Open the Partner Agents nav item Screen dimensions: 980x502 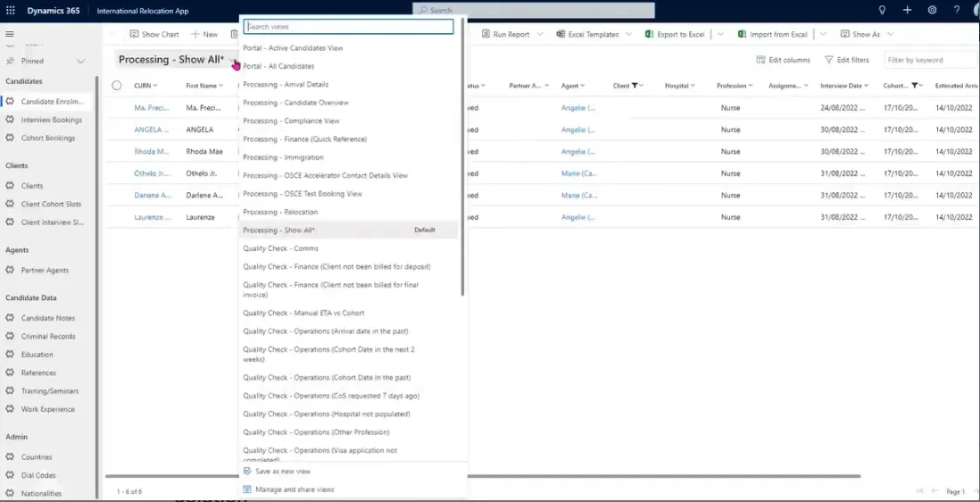pos(45,270)
